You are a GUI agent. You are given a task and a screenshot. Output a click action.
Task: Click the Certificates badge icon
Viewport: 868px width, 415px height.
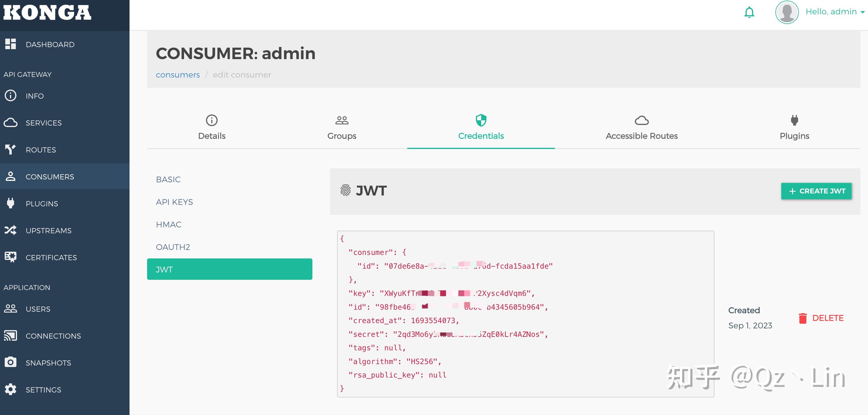click(11, 257)
